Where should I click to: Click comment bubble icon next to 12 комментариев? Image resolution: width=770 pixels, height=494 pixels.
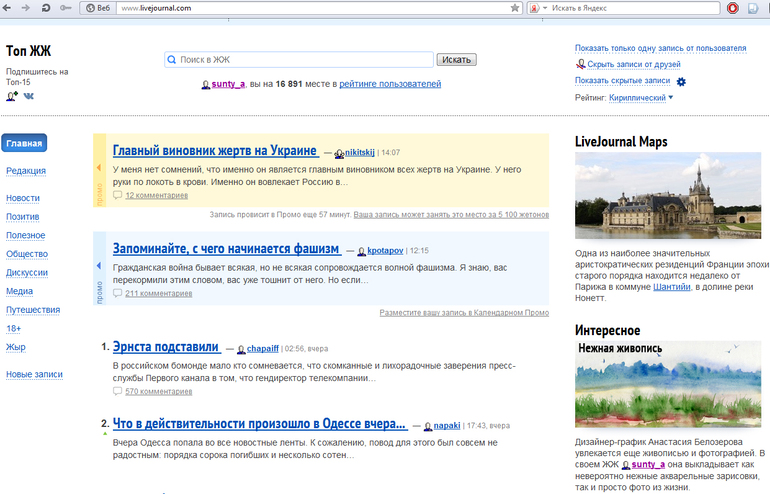point(117,195)
